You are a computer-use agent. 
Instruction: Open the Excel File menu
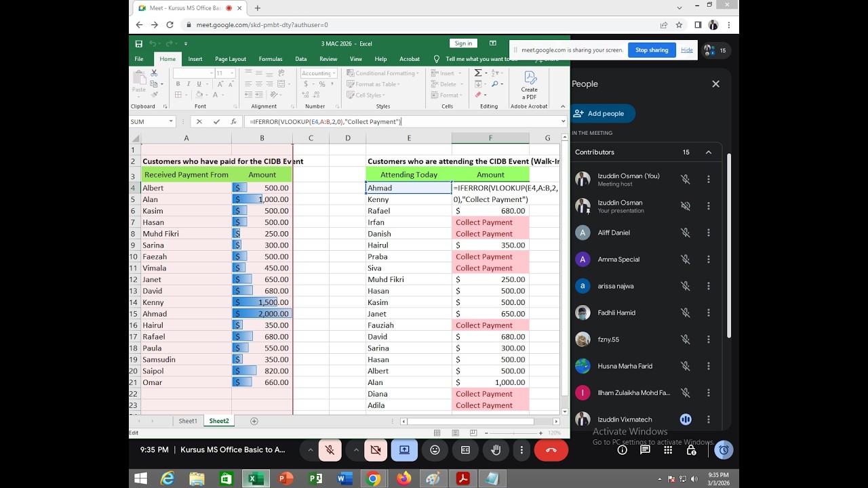[139, 59]
